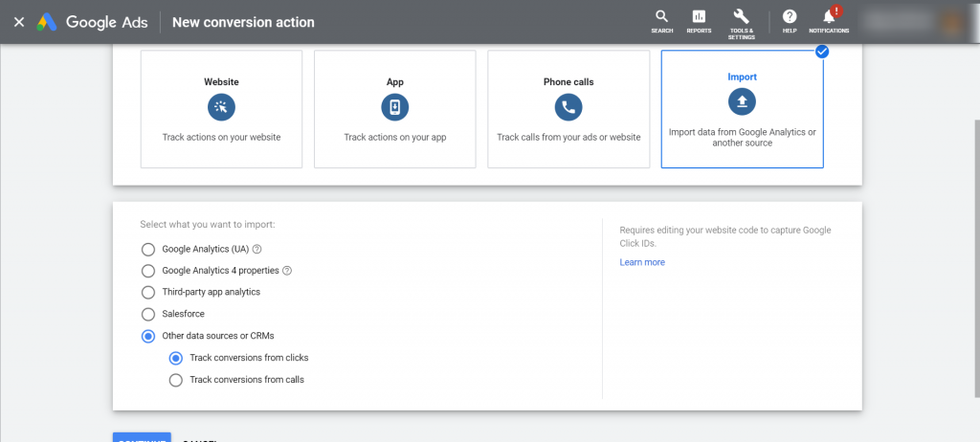
Task: Show help tooltip for Google Analytics (UA)
Action: [x=256, y=249]
